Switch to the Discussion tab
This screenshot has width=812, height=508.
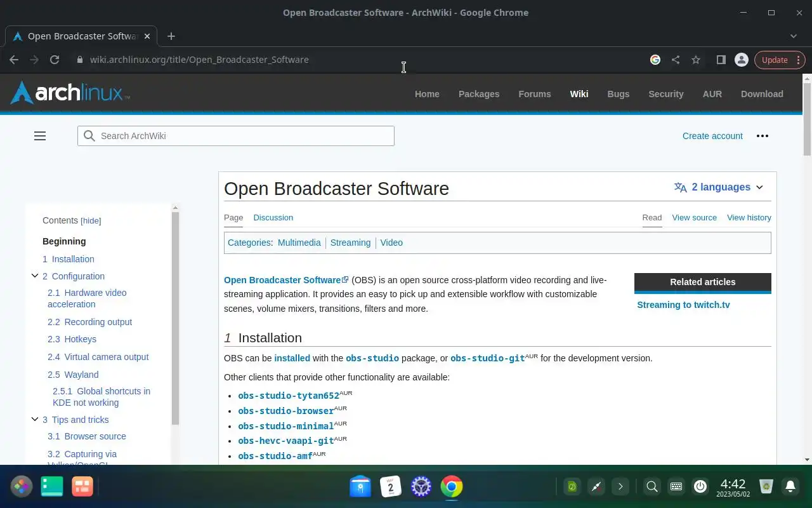pyautogui.click(x=273, y=217)
